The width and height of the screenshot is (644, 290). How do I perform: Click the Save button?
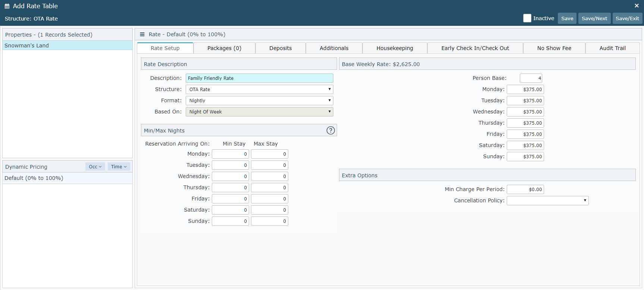click(x=567, y=18)
